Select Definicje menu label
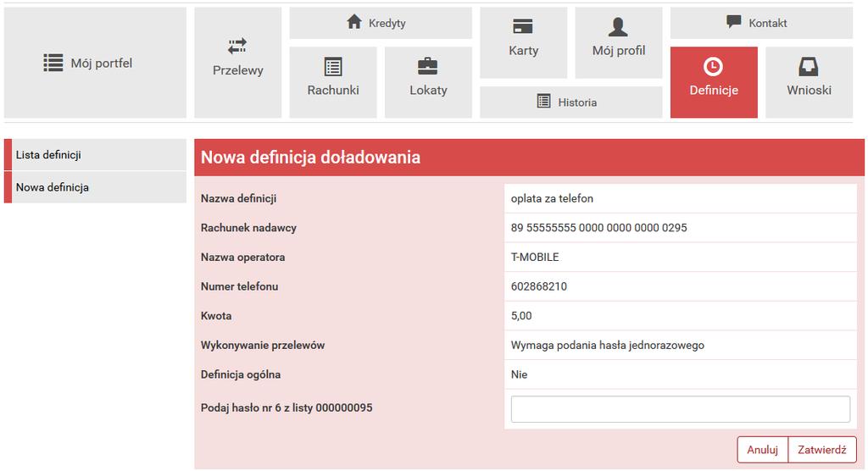The height and width of the screenshot is (471, 868). coord(714,90)
